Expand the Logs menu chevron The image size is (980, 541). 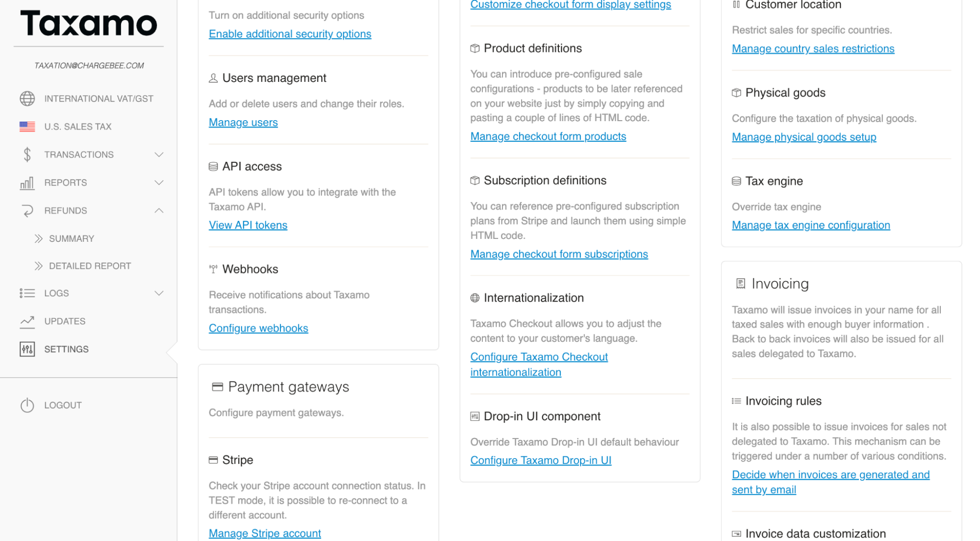[159, 293]
